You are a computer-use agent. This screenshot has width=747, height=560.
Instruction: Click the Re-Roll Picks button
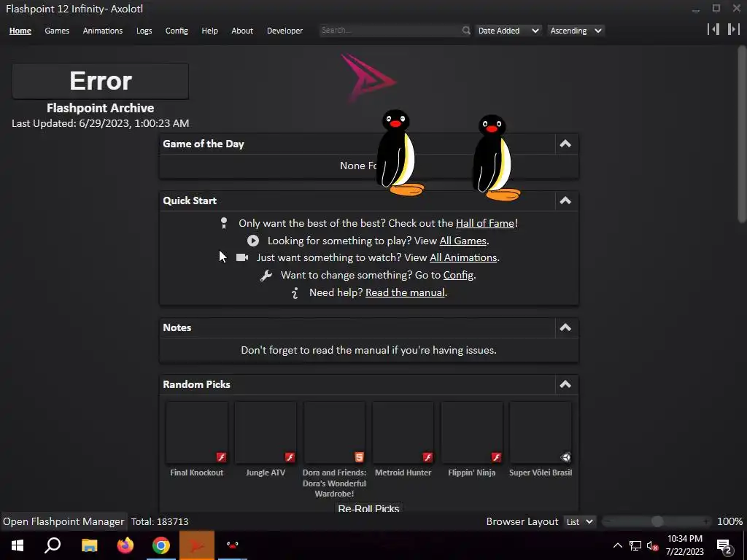click(x=368, y=507)
